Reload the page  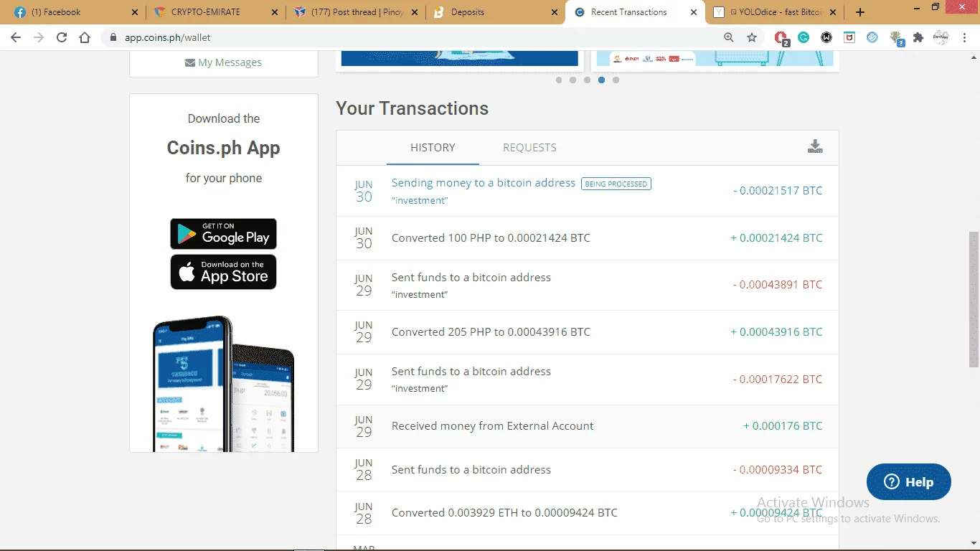click(62, 38)
